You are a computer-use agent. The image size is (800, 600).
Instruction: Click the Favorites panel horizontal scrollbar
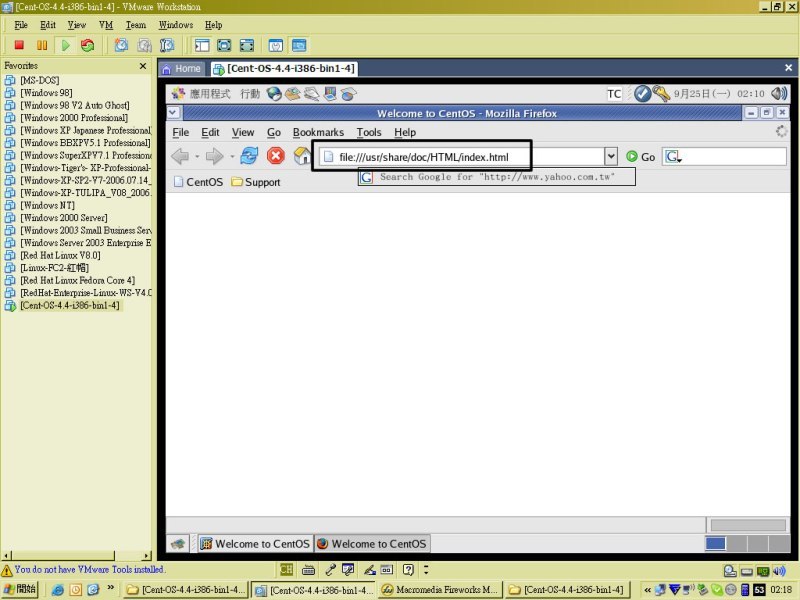(77, 556)
